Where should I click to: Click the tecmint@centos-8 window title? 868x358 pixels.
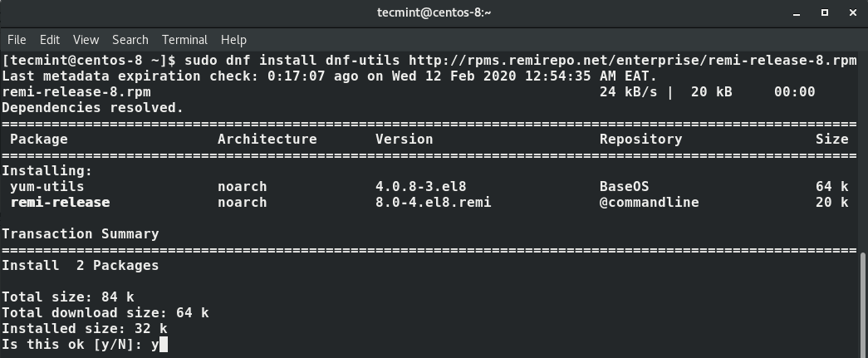click(x=434, y=12)
